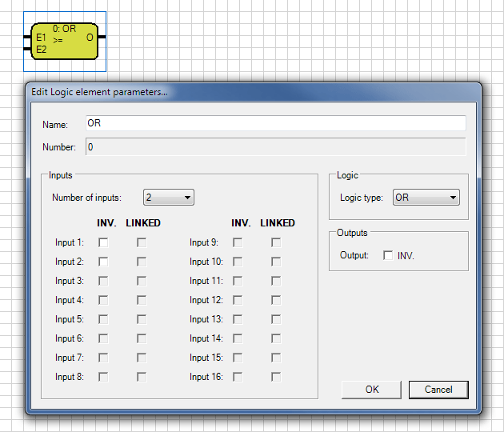
Task: Click the Cancel button
Action: coord(438,390)
